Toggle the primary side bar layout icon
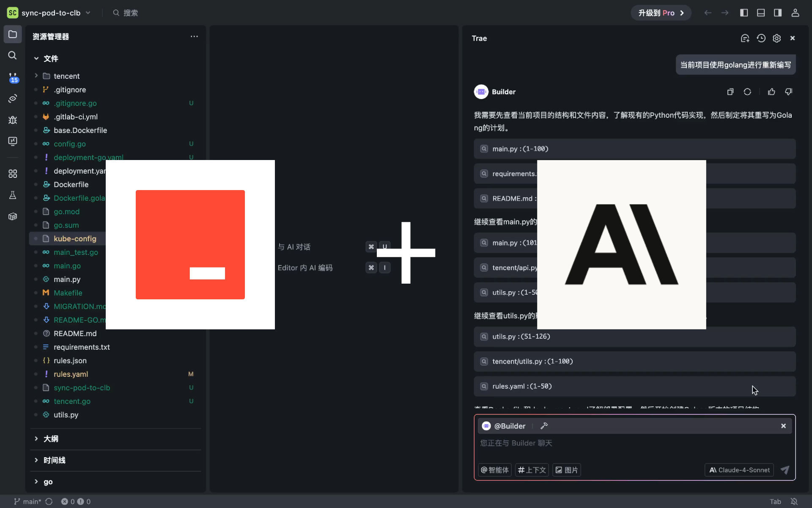This screenshot has height=508, width=812. tap(744, 13)
